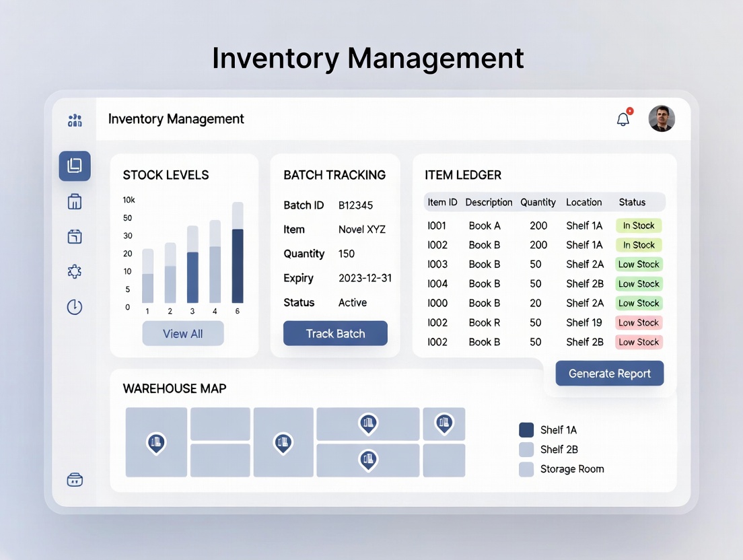The width and height of the screenshot is (743, 560).
Task: Open settings gear in sidebar
Action: point(75,271)
